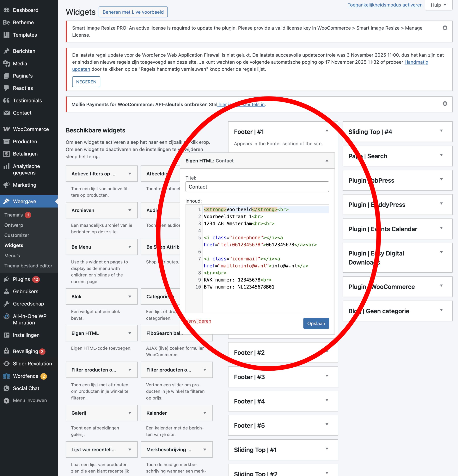
Task: Click the Opslaan button
Action: coord(316,323)
